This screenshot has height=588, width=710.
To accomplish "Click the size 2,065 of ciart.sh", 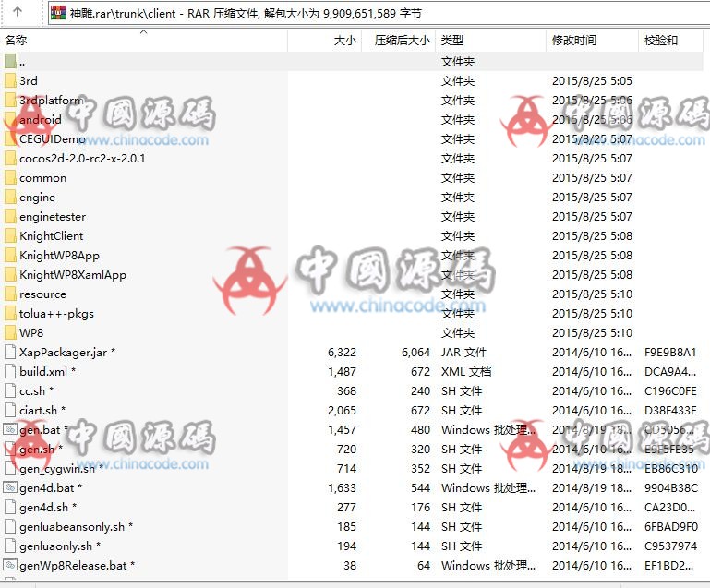I will point(342,410).
